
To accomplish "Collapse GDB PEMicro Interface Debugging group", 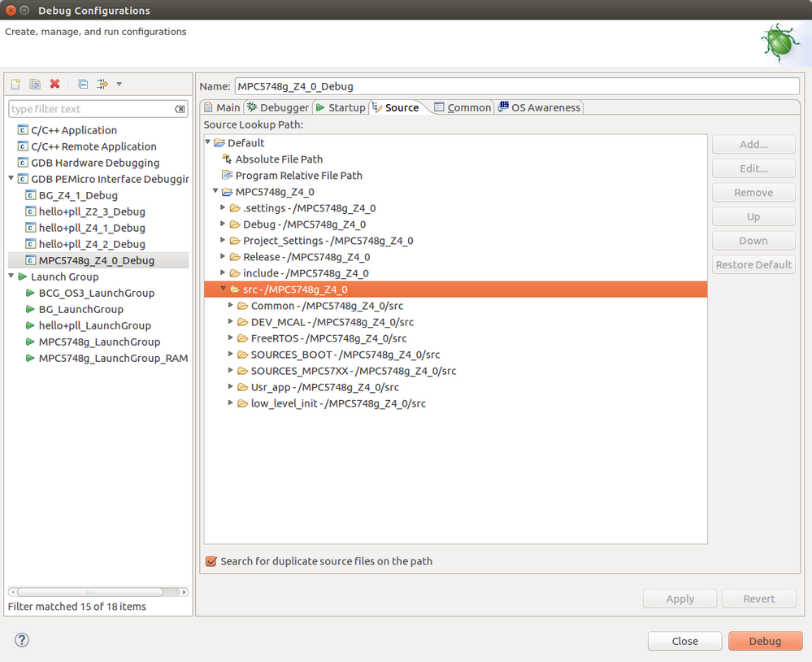I will tap(11, 177).
